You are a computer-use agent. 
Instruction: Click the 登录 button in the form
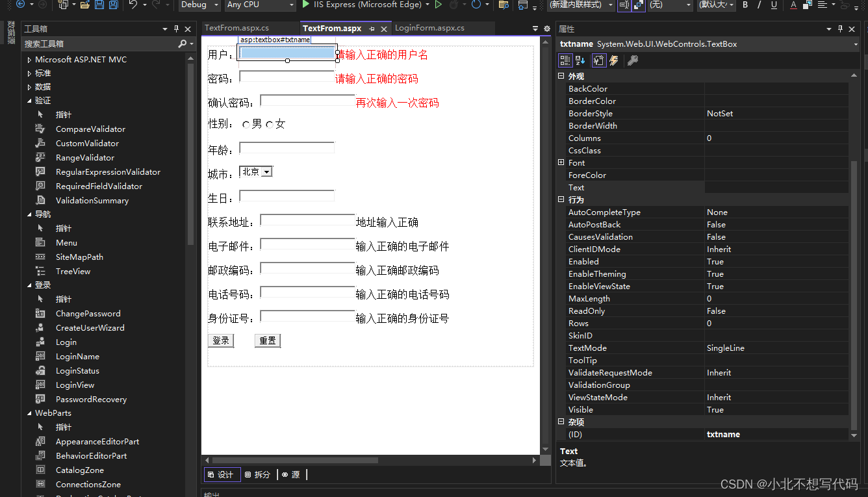(221, 340)
